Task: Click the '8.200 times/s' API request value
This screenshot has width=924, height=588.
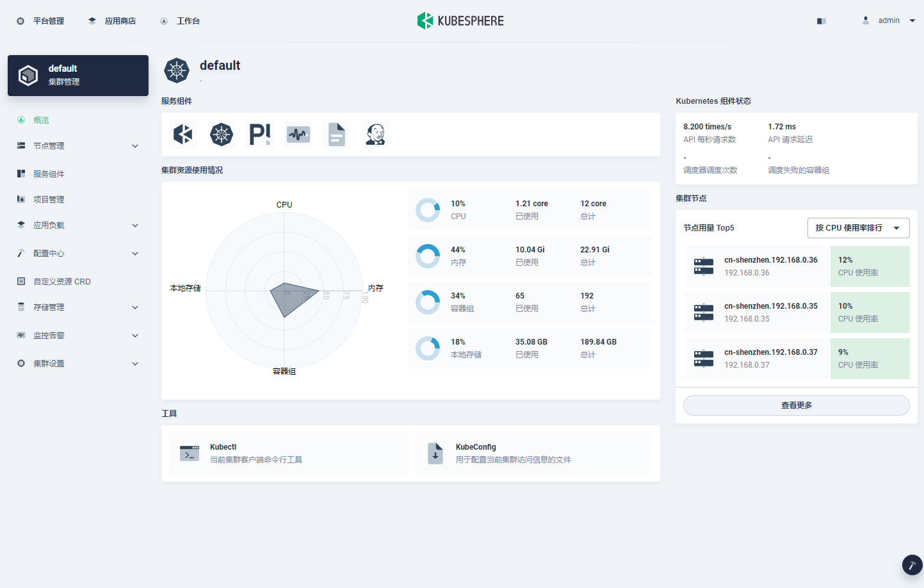Action: click(708, 127)
